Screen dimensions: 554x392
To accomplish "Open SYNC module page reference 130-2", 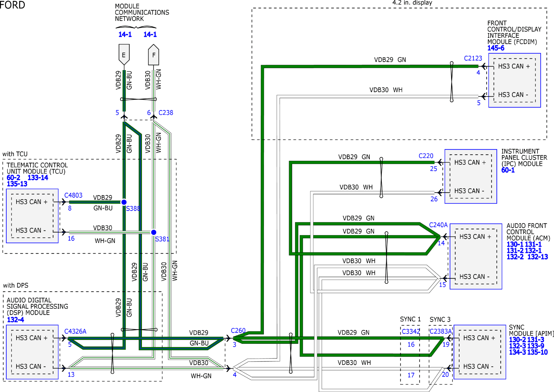I will point(517,340).
